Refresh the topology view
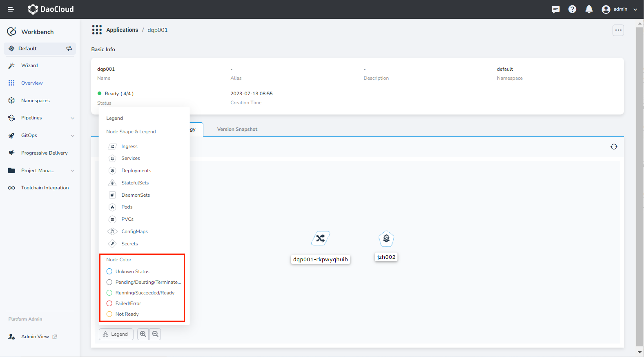 tap(613, 147)
